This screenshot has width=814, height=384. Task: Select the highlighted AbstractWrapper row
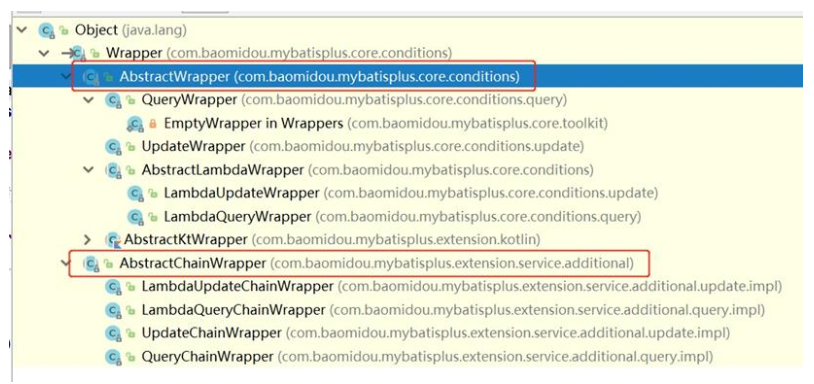point(407,77)
